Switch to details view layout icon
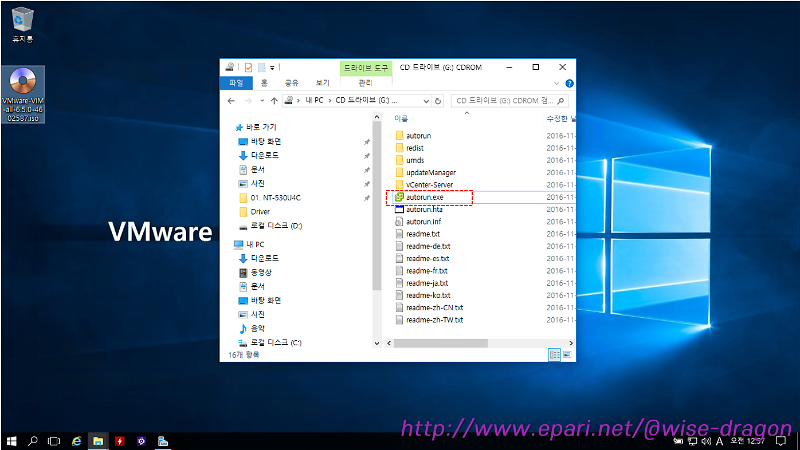The height and width of the screenshot is (450, 800). point(554,355)
